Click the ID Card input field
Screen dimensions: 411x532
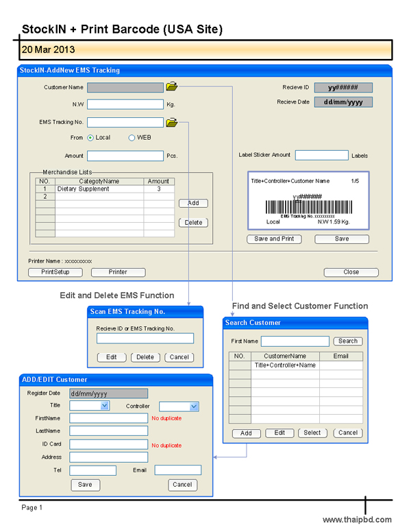[x=108, y=444]
